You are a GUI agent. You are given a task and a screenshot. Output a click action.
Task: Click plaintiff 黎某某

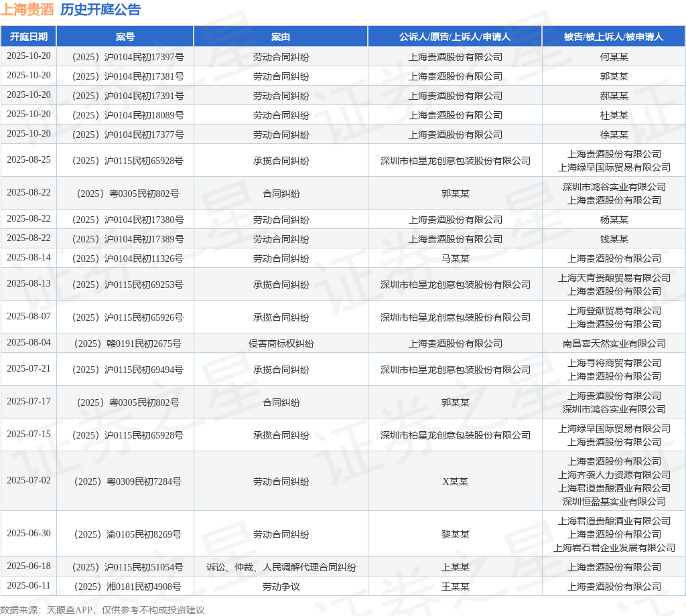[455, 535]
